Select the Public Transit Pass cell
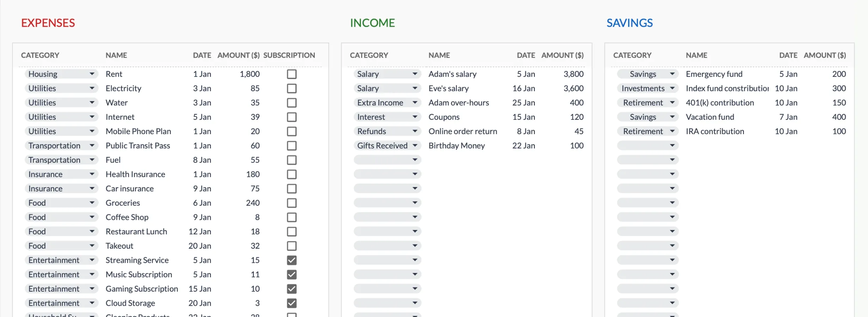The width and height of the screenshot is (868, 317). 138,145
